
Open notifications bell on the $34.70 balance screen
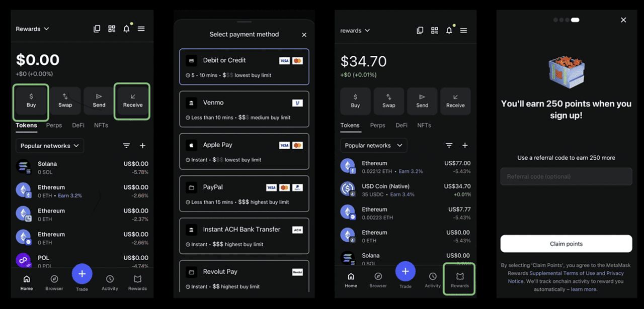point(449,30)
